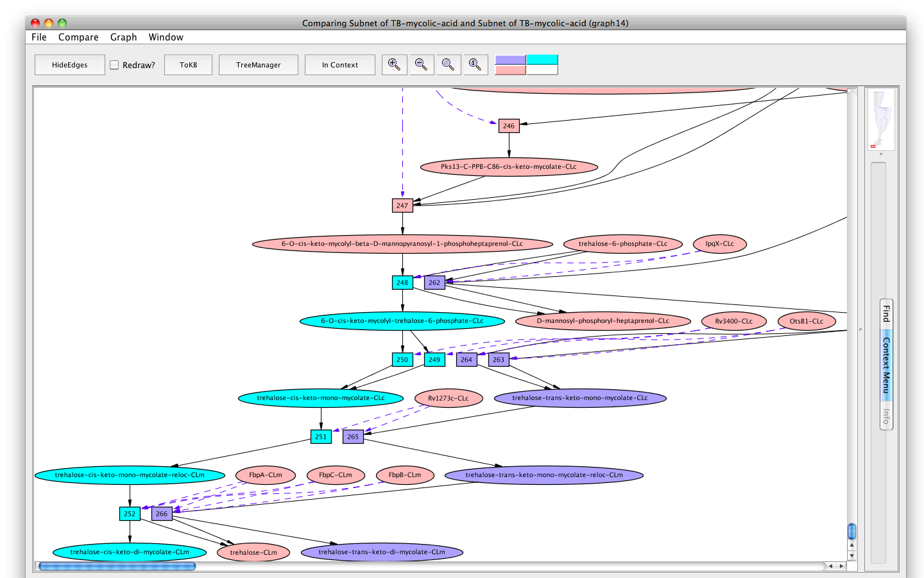Switch to the Context Menu side tab
924x578 pixels.
(886, 365)
